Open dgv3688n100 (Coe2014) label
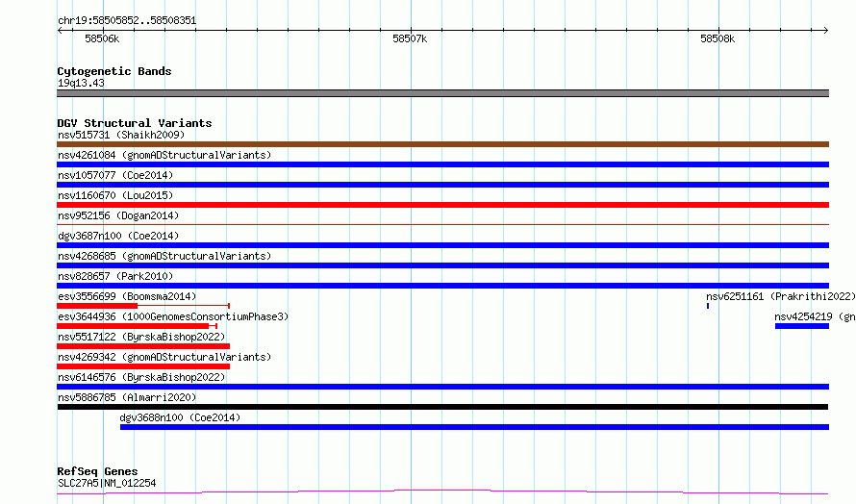 click(180, 417)
